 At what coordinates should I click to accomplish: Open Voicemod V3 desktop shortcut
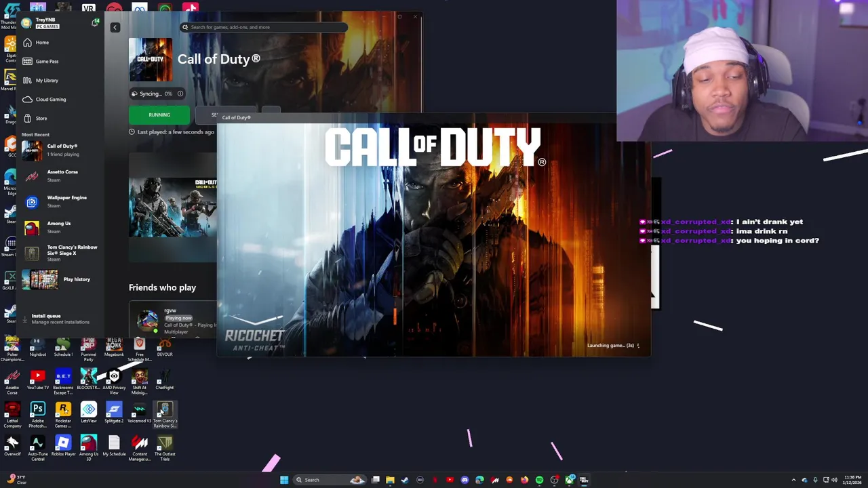(140, 413)
